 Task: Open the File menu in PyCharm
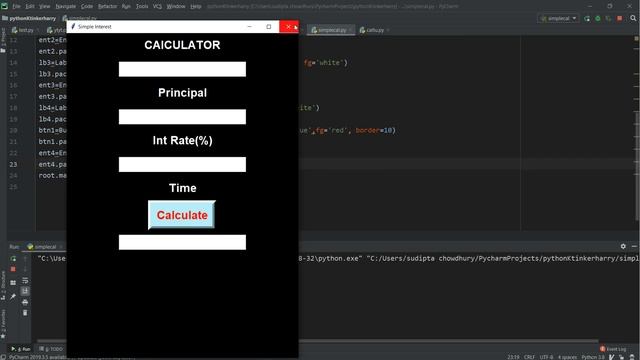coord(16,6)
